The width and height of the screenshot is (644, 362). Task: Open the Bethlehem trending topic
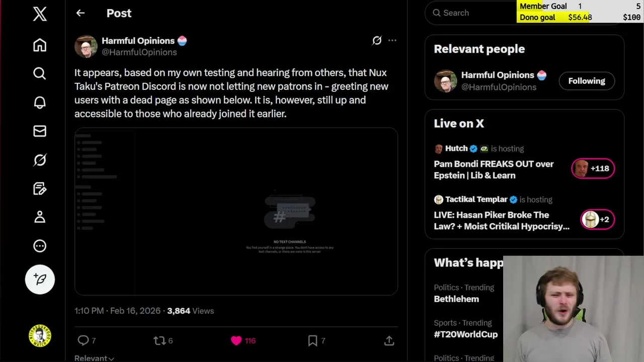[456, 299]
